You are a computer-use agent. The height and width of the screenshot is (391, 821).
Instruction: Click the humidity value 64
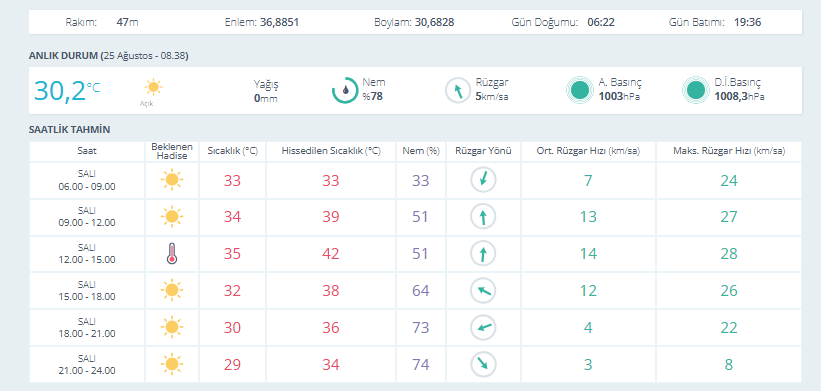click(x=421, y=291)
